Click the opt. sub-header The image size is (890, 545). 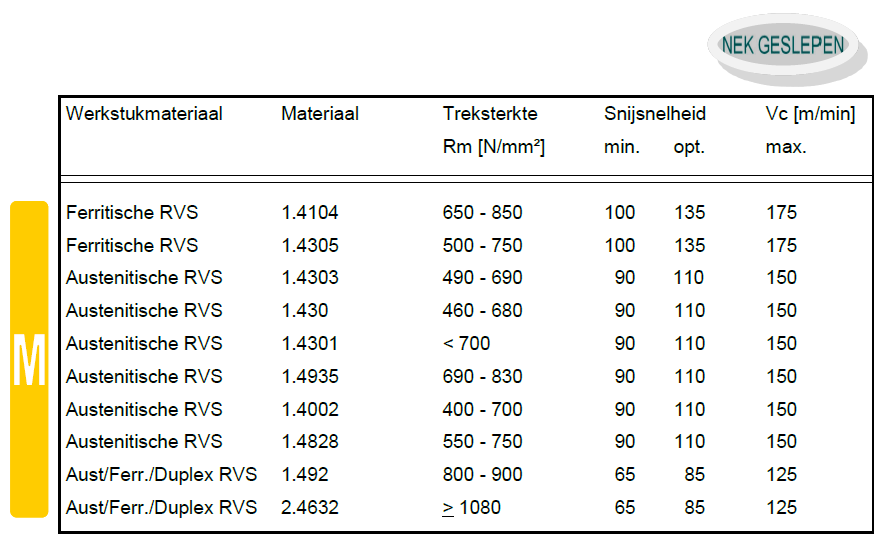click(x=689, y=147)
